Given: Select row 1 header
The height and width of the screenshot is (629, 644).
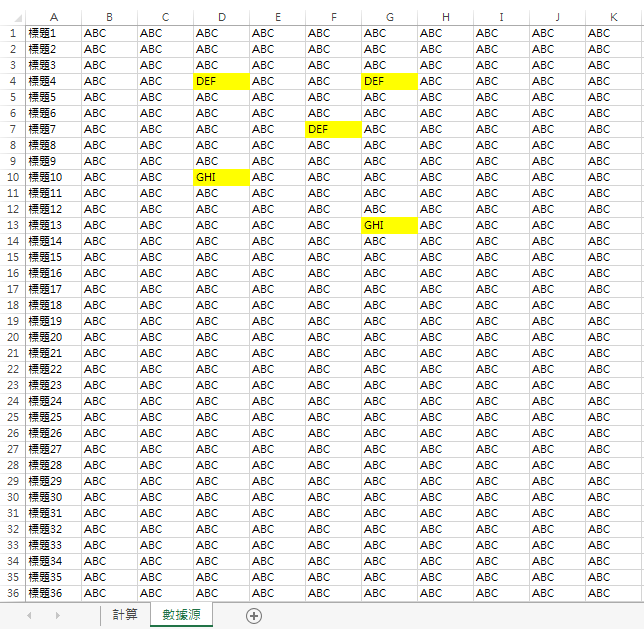Looking at the screenshot, I should [x=13, y=33].
